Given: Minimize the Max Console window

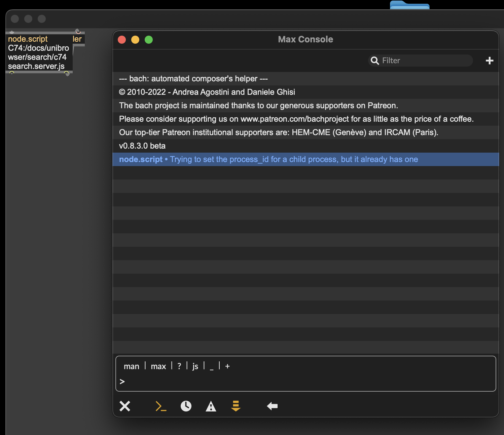Looking at the screenshot, I should [x=135, y=40].
